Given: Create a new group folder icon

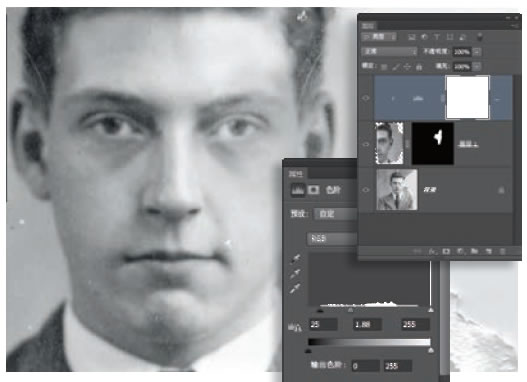Looking at the screenshot, I should pyautogui.click(x=474, y=251).
